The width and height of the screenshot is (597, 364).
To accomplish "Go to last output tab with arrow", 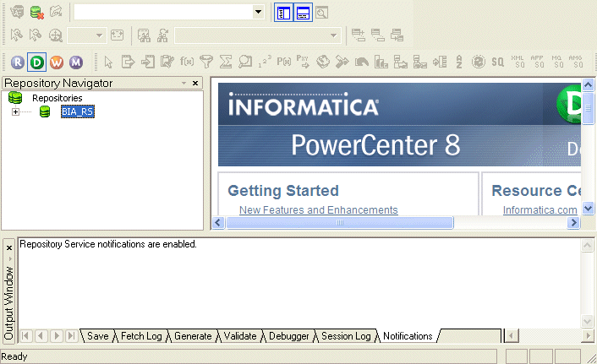I will (72, 336).
